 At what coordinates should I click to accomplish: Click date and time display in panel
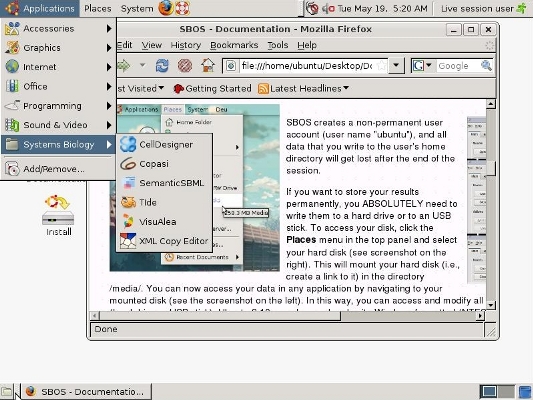point(382,8)
